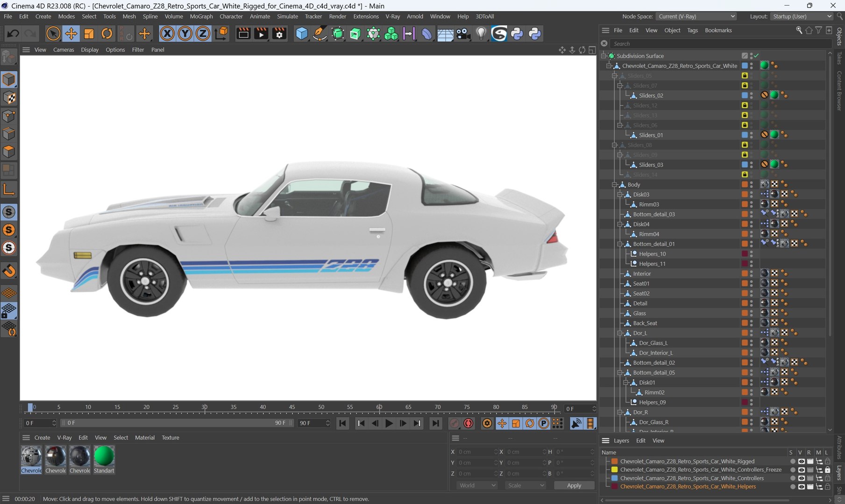Click the Coordinate System icon
Image resolution: width=845 pixels, height=504 pixels.
221,34
